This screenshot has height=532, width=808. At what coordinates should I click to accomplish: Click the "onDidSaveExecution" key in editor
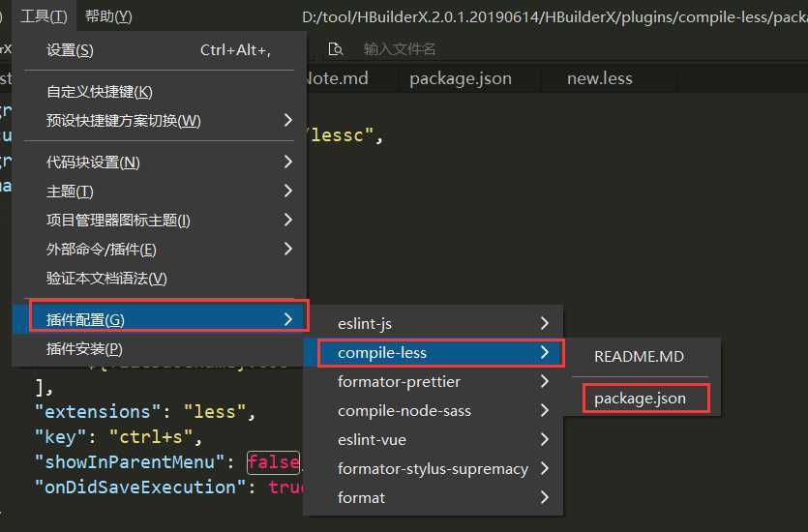point(140,487)
